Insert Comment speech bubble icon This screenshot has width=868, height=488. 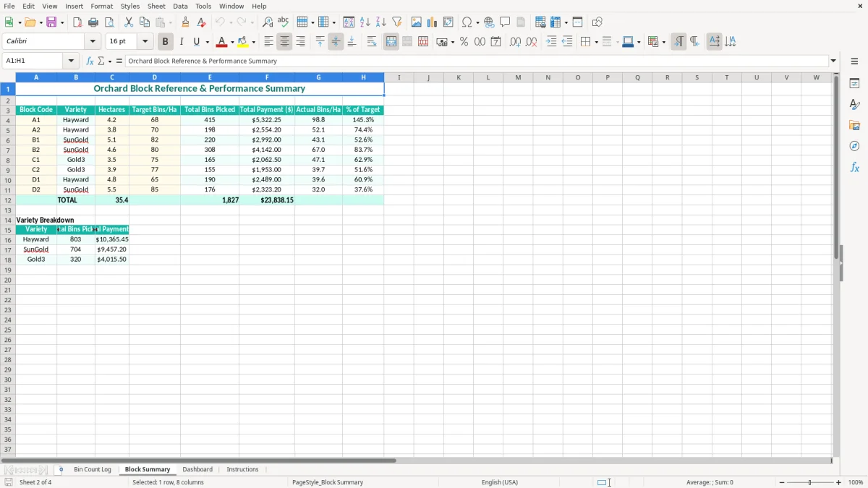click(x=506, y=22)
